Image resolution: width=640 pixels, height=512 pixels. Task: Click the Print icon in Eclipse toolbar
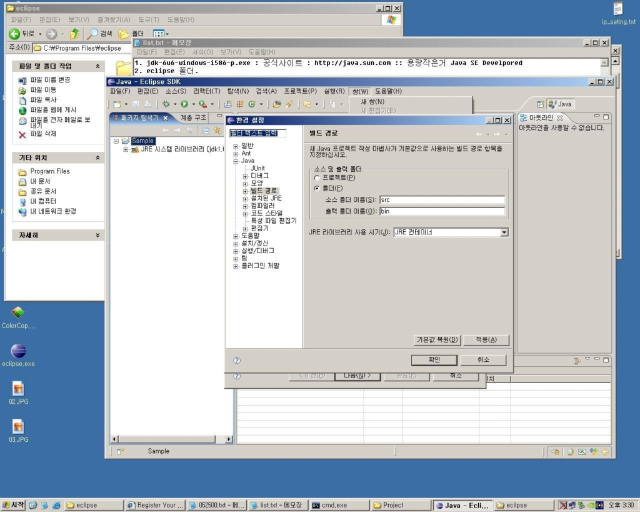click(148, 105)
